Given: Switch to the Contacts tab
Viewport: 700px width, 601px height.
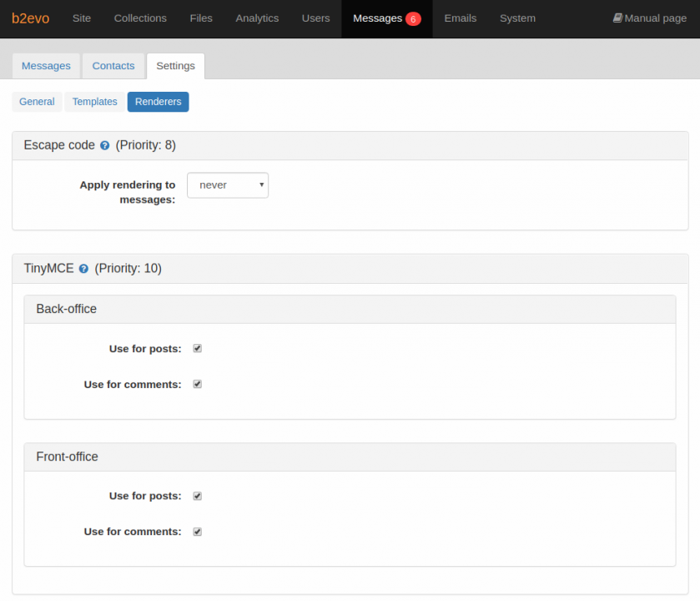Looking at the screenshot, I should (113, 66).
